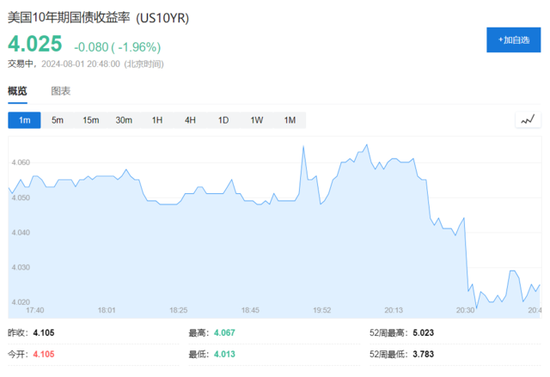The height and width of the screenshot is (377, 550).
Task: Click the 18:45 time axis label
Action: pyautogui.click(x=250, y=310)
